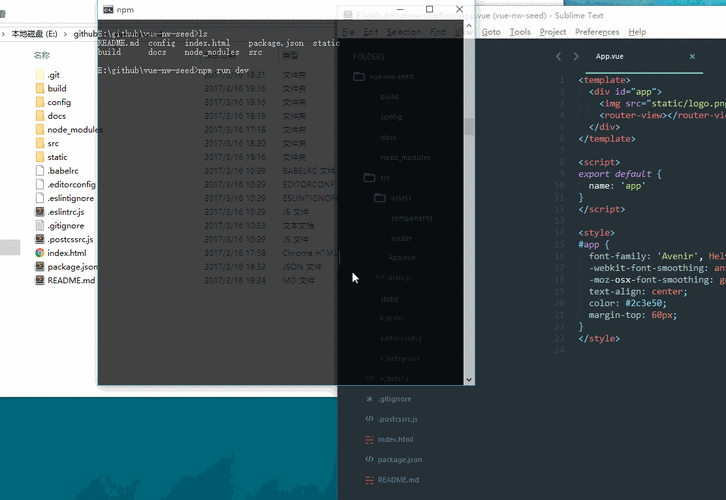Screen dimensions: 726x500
Task: Click the 名称 column header to sort
Action: (42, 55)
